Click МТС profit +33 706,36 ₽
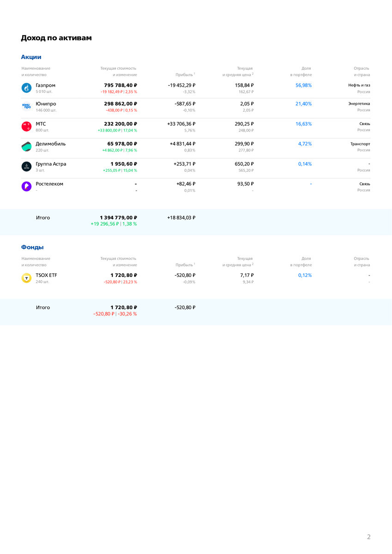Image resolution: width=392 pixels, height=554 pixels. (x=181, y=124)
